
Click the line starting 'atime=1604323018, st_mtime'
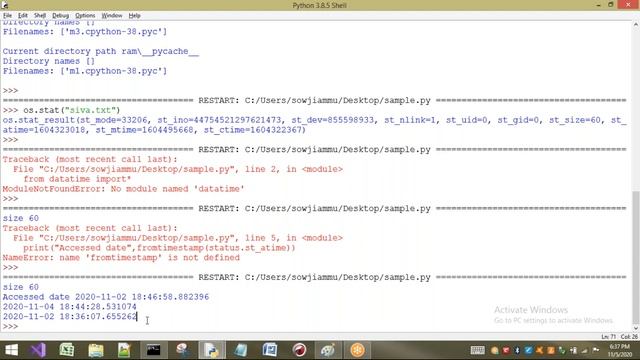point(154,130)
